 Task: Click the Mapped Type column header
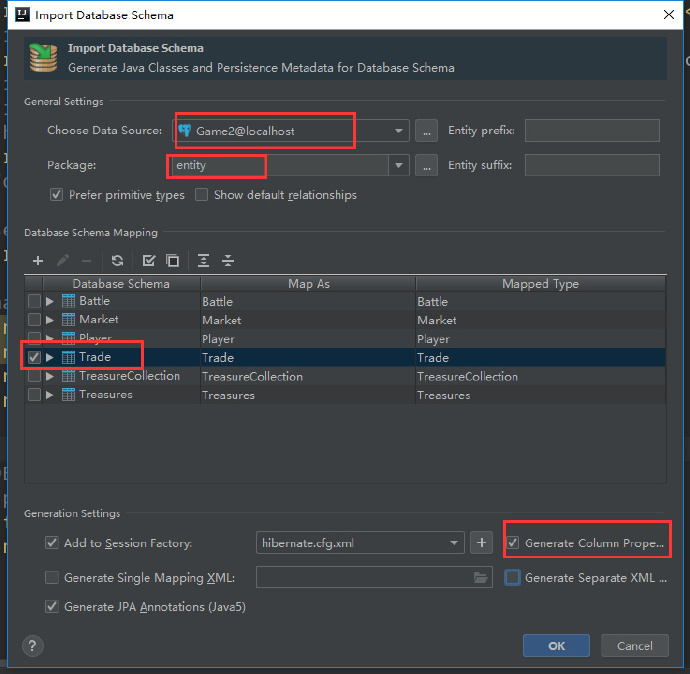pyautogui.click(x=540, y=284)
